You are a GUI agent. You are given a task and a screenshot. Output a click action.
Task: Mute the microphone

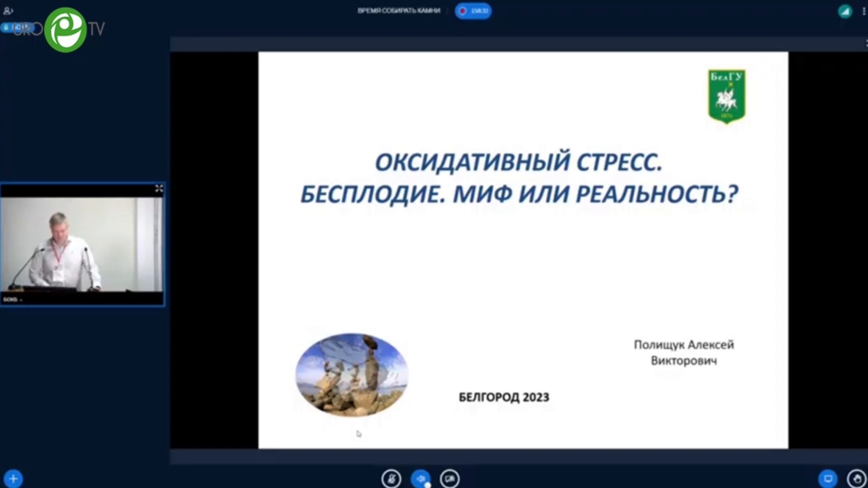(391, 479)
